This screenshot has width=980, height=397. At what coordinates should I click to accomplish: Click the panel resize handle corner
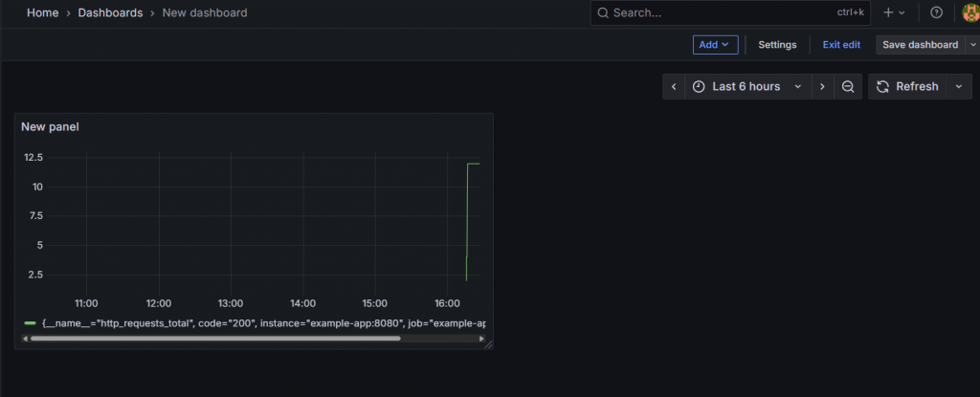point(489,344)
